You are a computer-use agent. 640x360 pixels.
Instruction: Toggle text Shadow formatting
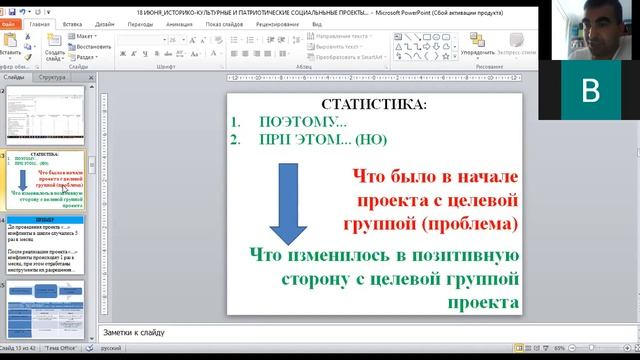point(156,53)
